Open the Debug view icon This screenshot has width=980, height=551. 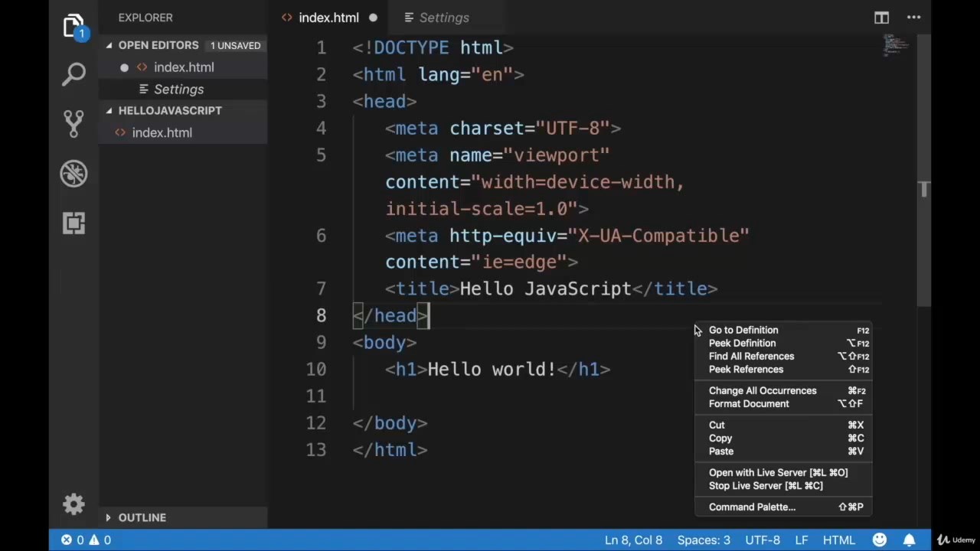click(x=73, y=174)
